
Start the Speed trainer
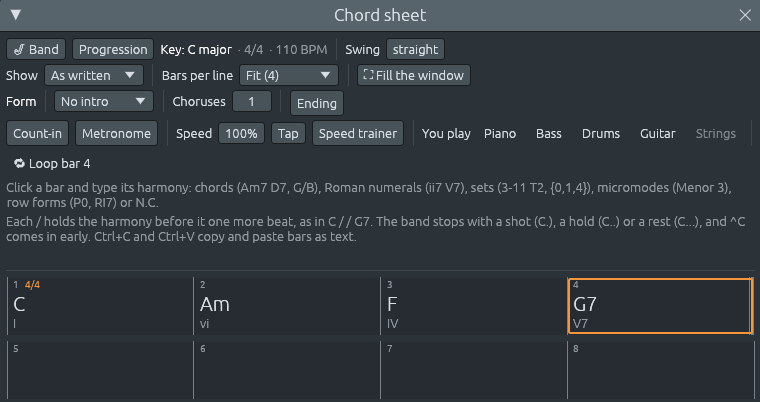358,133
